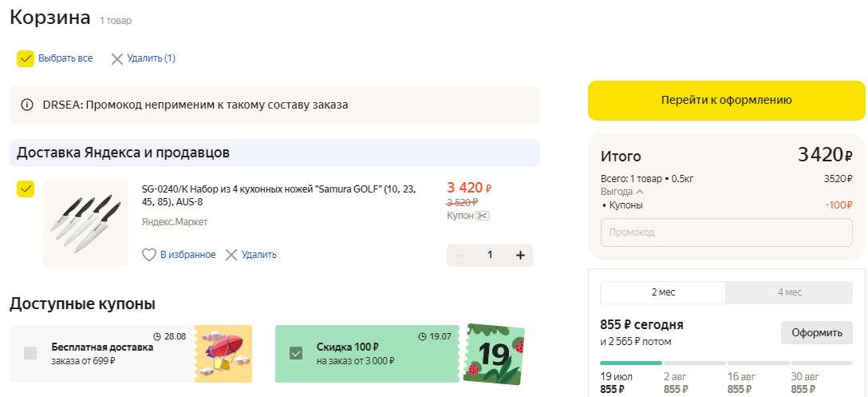Click the number 19 strawberry coupon image

click(x=495, y=352)
